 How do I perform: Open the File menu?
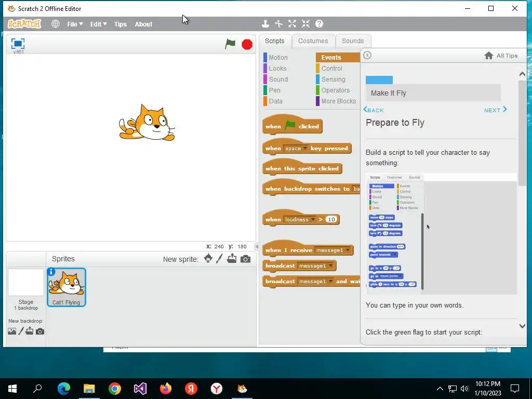pos(75,24)
